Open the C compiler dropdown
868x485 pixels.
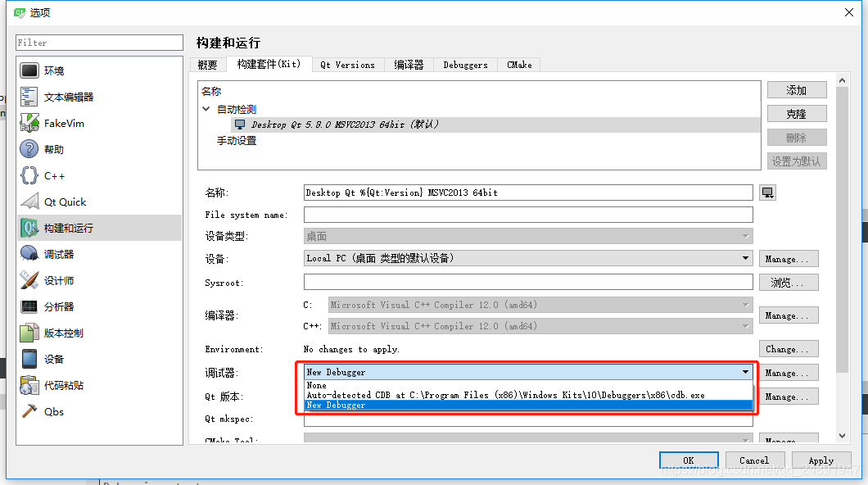pos(540,305)
